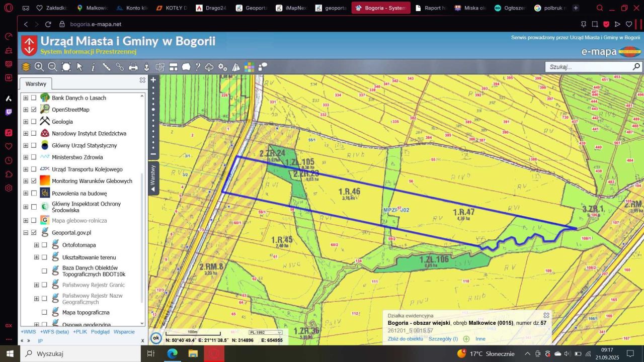This screenshot has width=644, height=362.
Task: Select the Warstwy tab
Action: click(x=36, y=84)
